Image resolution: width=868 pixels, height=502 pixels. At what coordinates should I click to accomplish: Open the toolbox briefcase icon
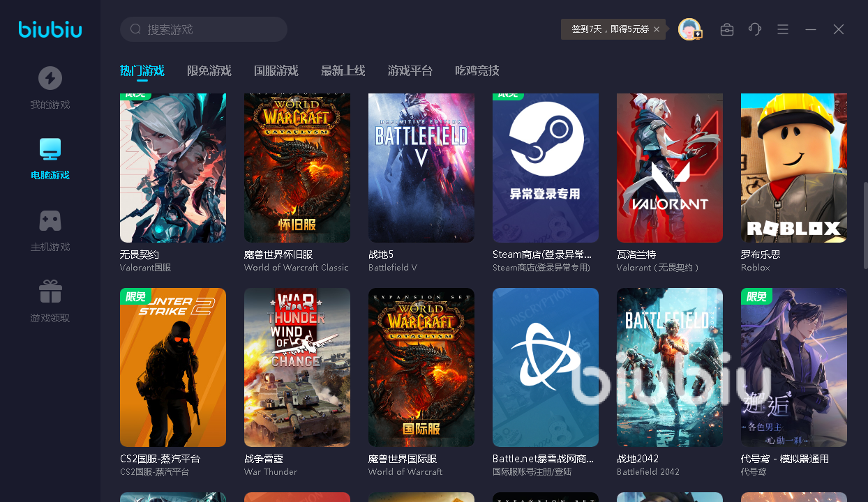click(727, 29)
